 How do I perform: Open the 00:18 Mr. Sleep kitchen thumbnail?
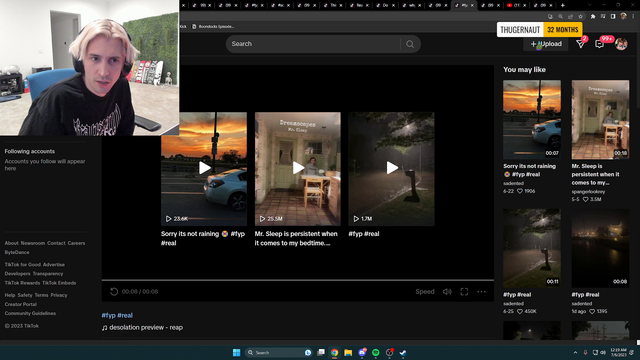click(600, 120)
